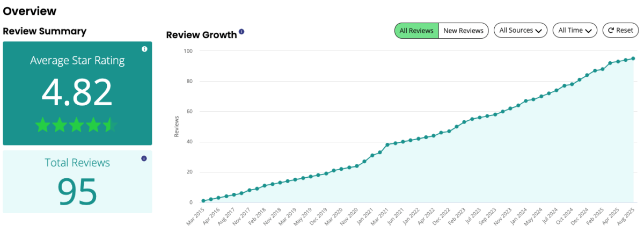Click the Average Star Rating info icon
The image size is (644, 232).
(x=144, y=49)
